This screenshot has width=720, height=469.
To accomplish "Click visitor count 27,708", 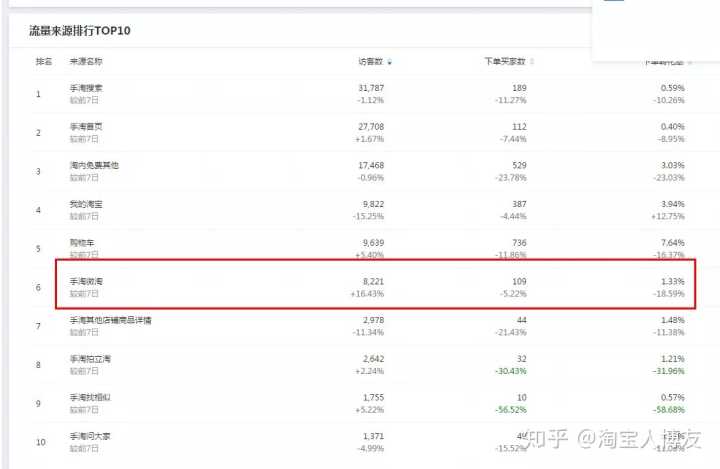I will pyautogui.click(x=371, y=126).
